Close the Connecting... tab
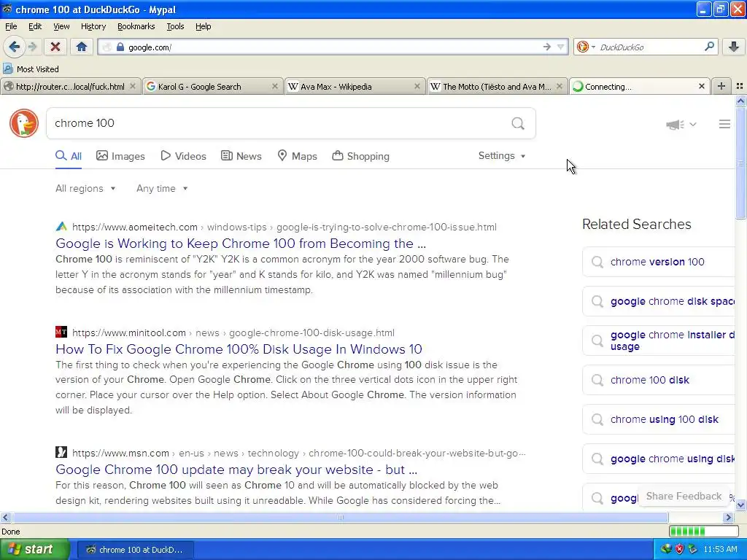Viewport: 747px width, 560px height. click(x=702, y=86)
